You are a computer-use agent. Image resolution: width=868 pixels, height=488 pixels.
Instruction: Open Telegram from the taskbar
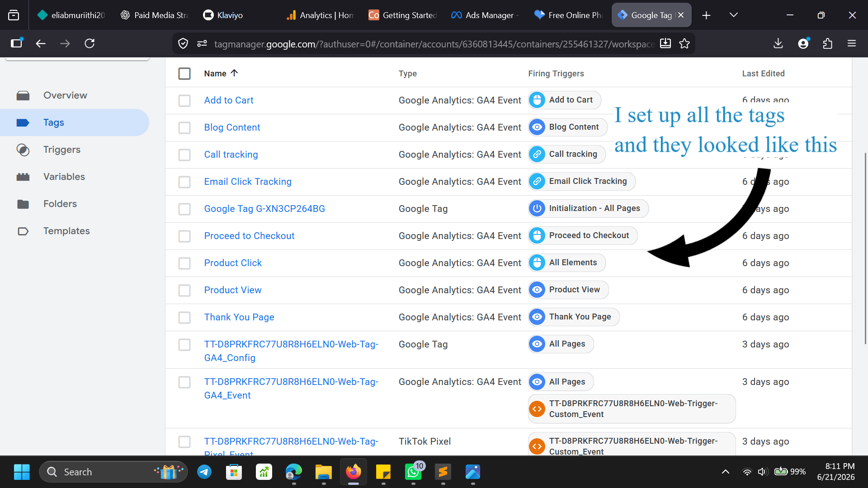click(x=204, y=472)
